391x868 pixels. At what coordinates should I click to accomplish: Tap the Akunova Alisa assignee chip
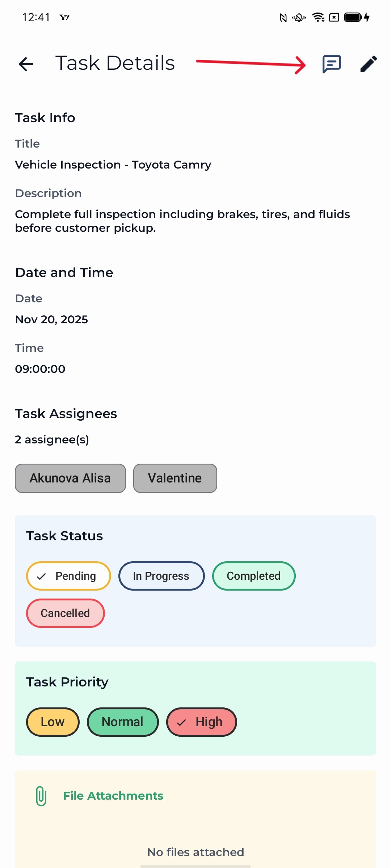click(70, 478)
